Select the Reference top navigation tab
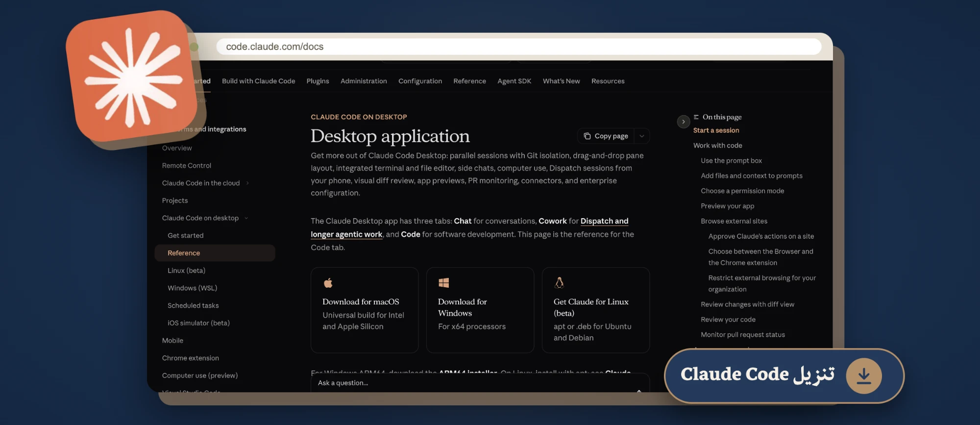 (469, 81)
